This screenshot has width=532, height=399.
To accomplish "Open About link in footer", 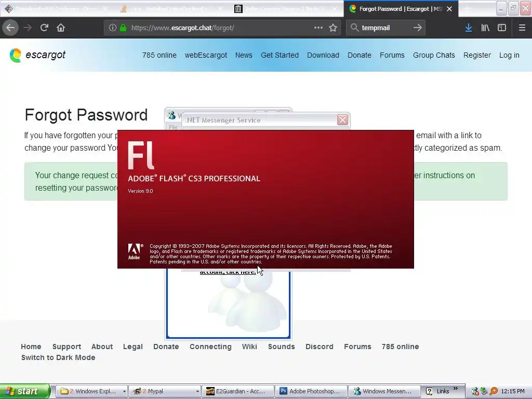I will pyautogui.click(x=102, y=347).
